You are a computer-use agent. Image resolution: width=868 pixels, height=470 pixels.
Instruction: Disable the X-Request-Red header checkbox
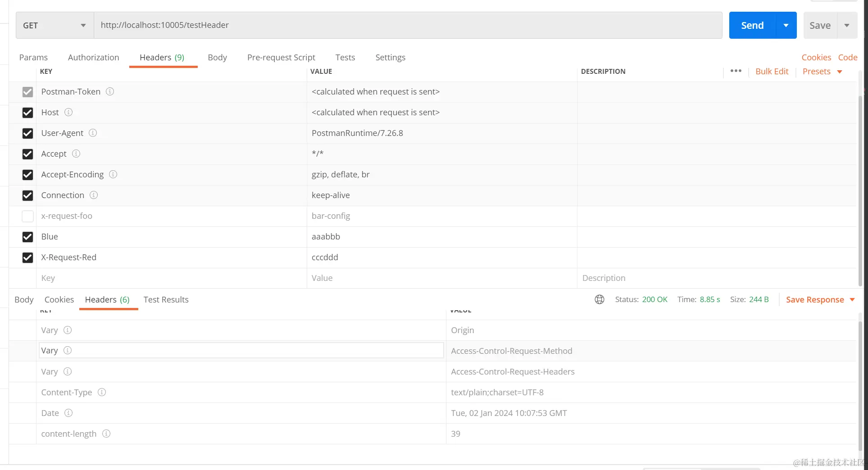27,258
